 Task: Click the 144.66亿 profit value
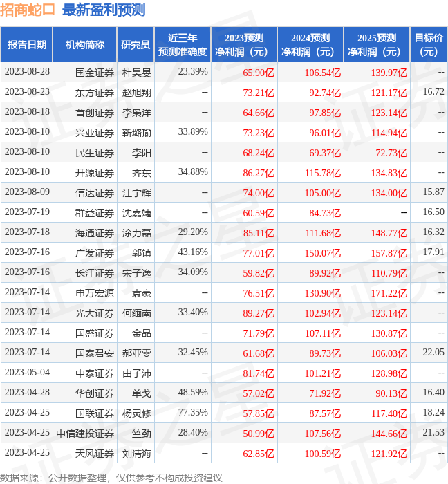(389, 434)
